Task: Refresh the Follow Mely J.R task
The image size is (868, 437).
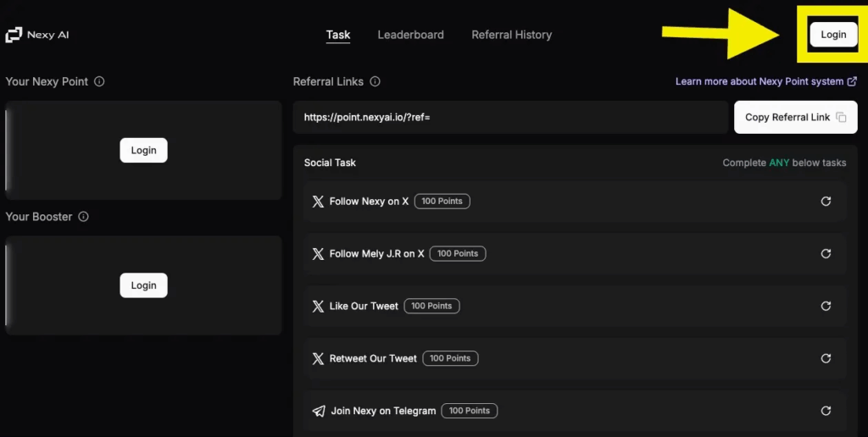Action: point(826,253)
